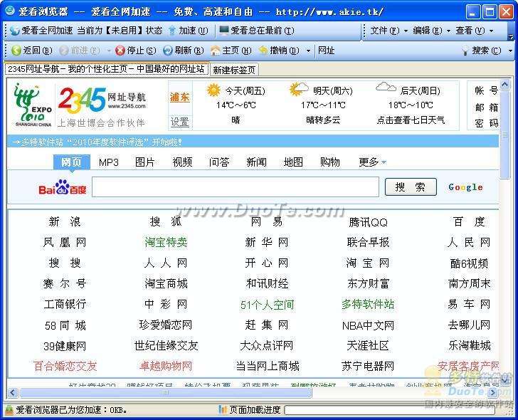Click the 多特软件站 2010年度软件评选 banner link
Image resolution: width=518 pixels, height=420 pixels.
click(x=97, y=142)
